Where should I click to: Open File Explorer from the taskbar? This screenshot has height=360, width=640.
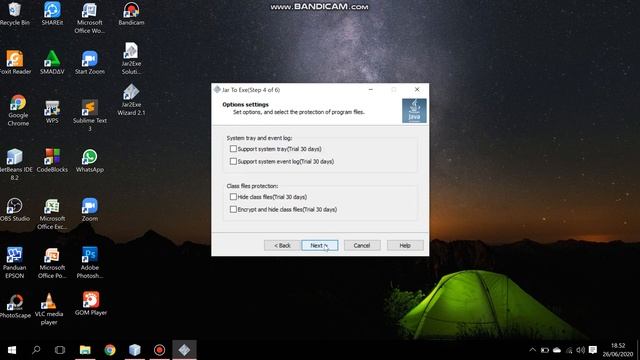click(85, 350)
